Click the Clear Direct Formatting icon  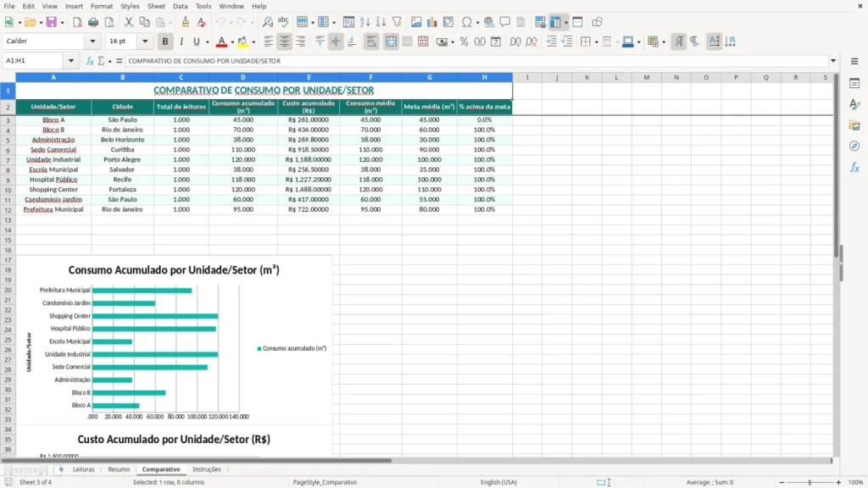pyautogui.click(x=202, y=22)
